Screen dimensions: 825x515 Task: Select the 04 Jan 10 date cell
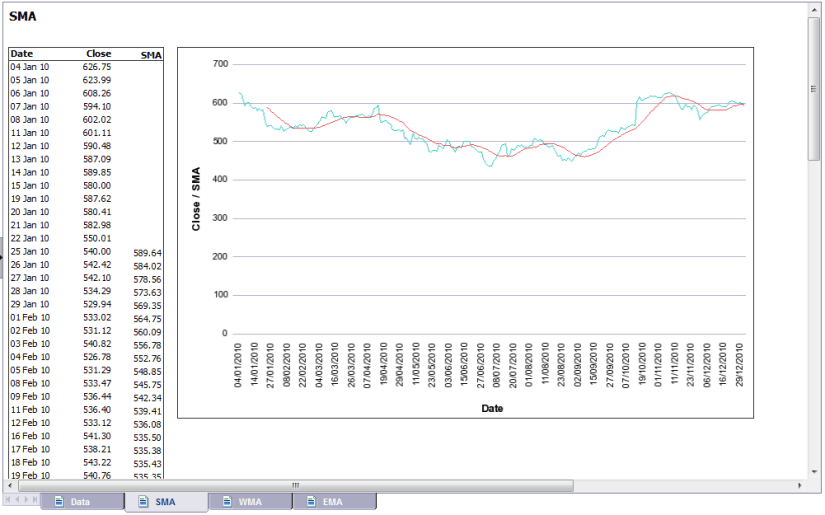tap(30, 67)
